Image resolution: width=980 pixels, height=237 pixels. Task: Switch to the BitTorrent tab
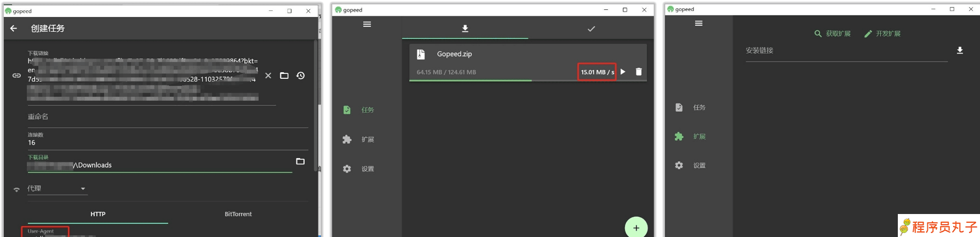pos(238,214)
